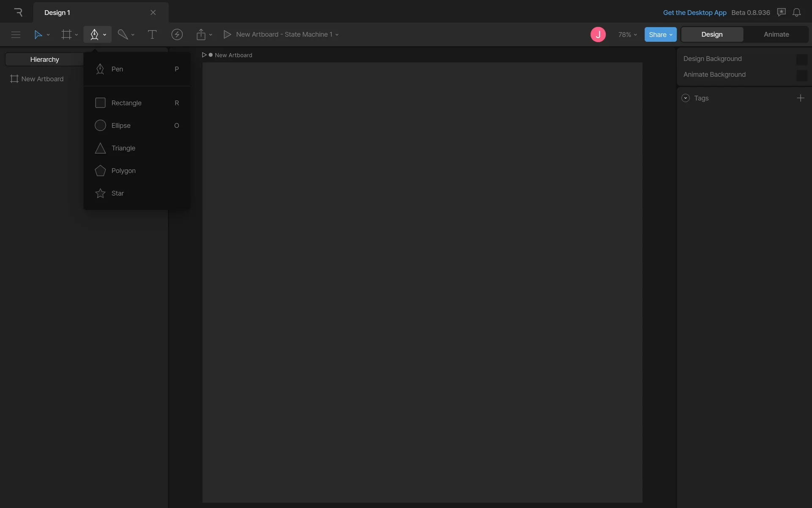Expand the State Machine 1 selector
812x508 pixels.
(x=288, y=34)
